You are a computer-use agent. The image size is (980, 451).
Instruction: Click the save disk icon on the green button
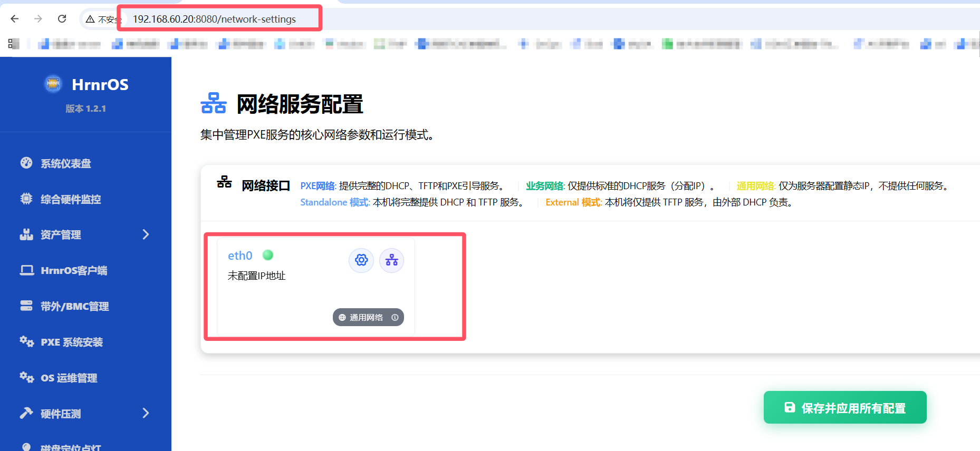point(790,407)
